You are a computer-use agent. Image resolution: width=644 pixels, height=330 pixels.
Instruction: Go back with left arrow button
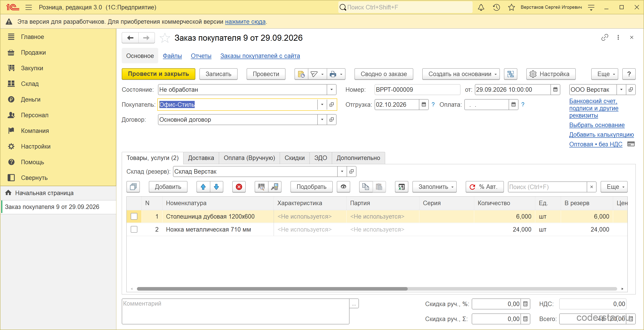[x=130, y=38]
